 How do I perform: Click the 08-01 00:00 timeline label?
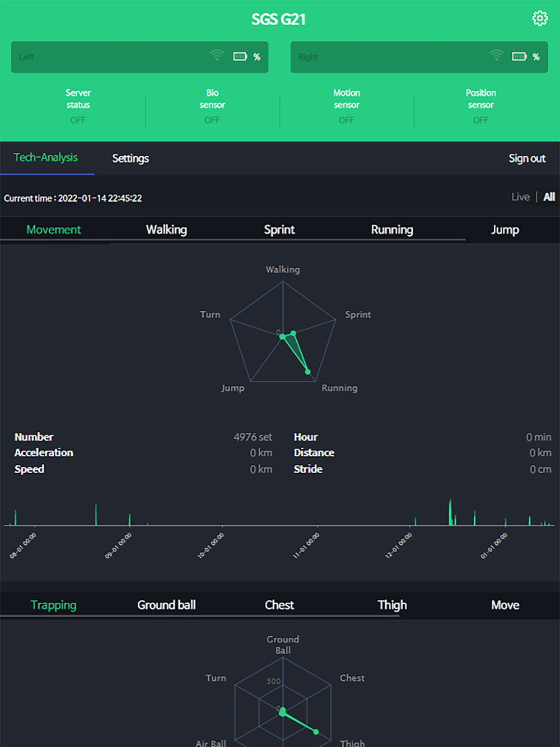point(23,546)
